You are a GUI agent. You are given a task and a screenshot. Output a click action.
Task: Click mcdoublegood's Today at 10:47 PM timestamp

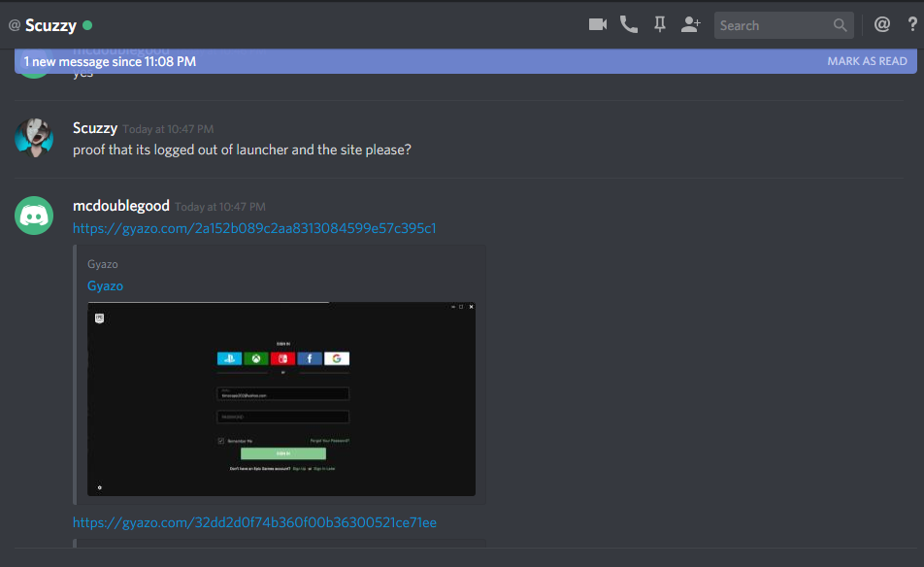pyautogui.click(x=219, y=207)
